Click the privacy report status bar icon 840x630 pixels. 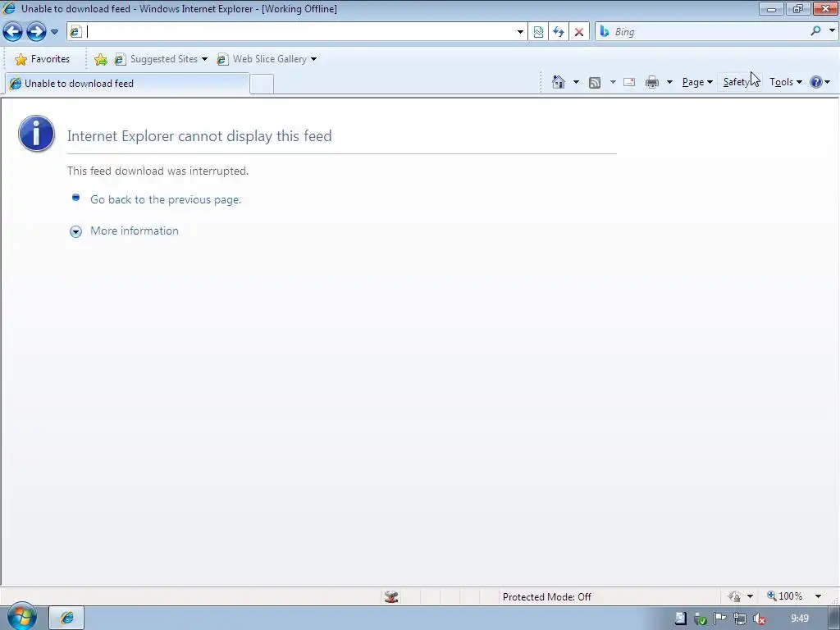tap(734, 596)
